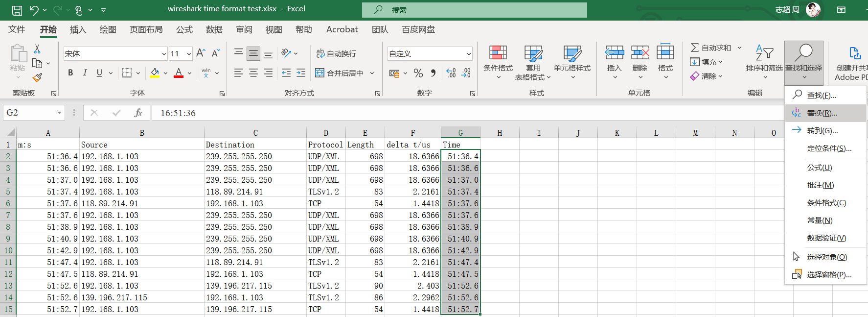868x317 pixels.
Task: Open Sort and Filter (排序和筛选)
Action: 764,62
